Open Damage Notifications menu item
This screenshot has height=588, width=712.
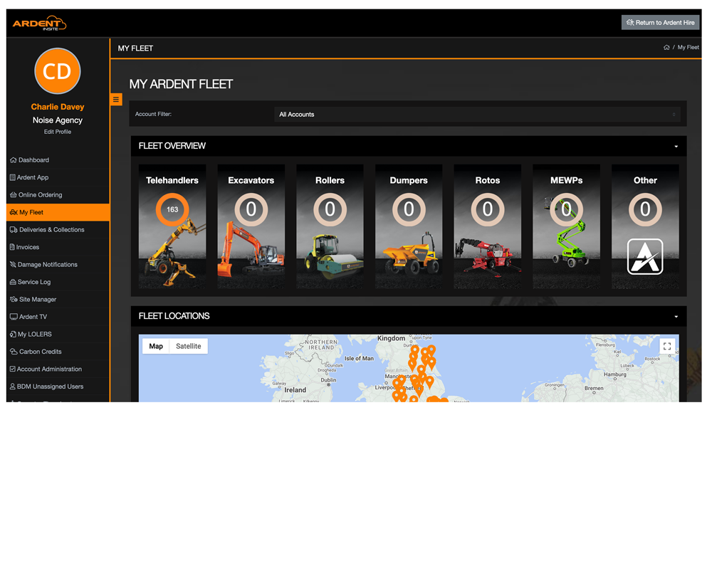point(58,264)
